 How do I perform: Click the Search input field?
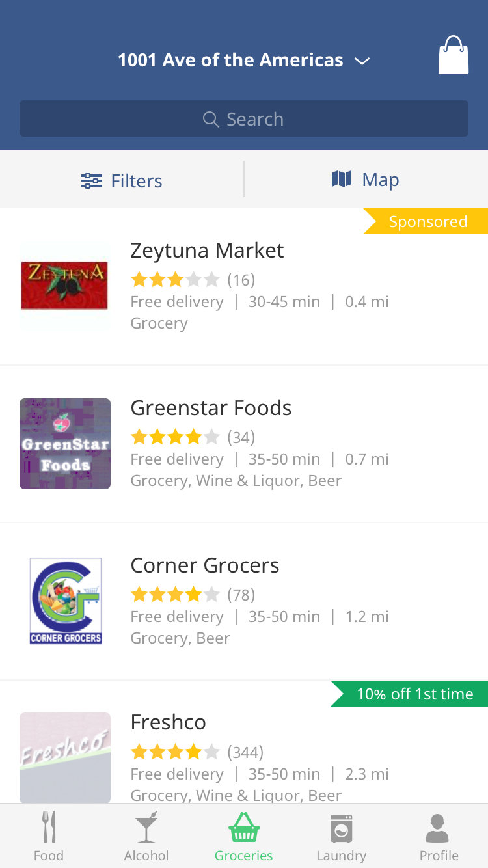click(244, 119)
